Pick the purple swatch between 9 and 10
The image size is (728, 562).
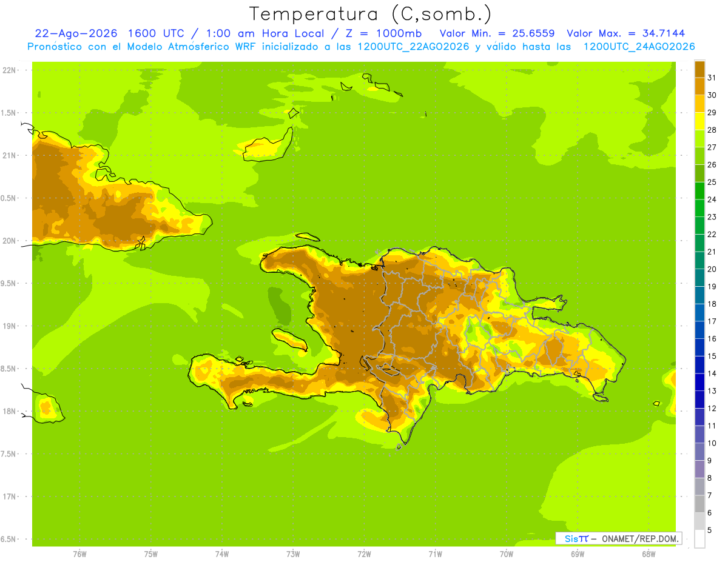699,452
